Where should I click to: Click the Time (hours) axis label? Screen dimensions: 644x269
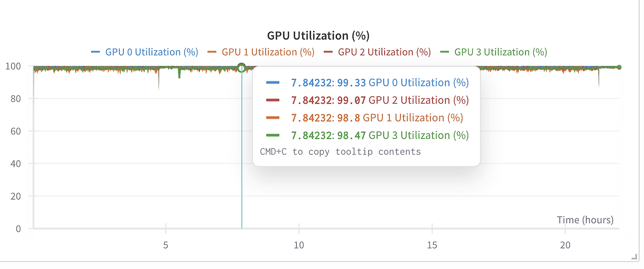[585, 220]
